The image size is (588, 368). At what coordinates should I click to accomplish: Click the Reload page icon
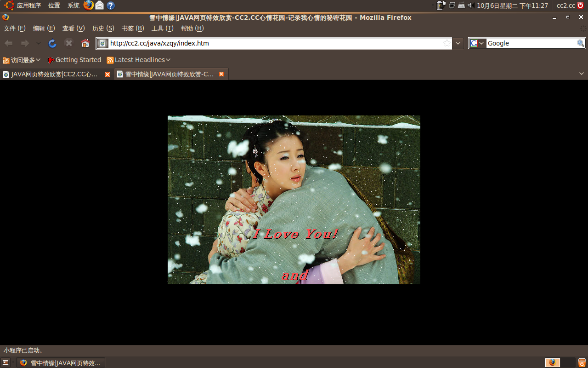point(52,43)
